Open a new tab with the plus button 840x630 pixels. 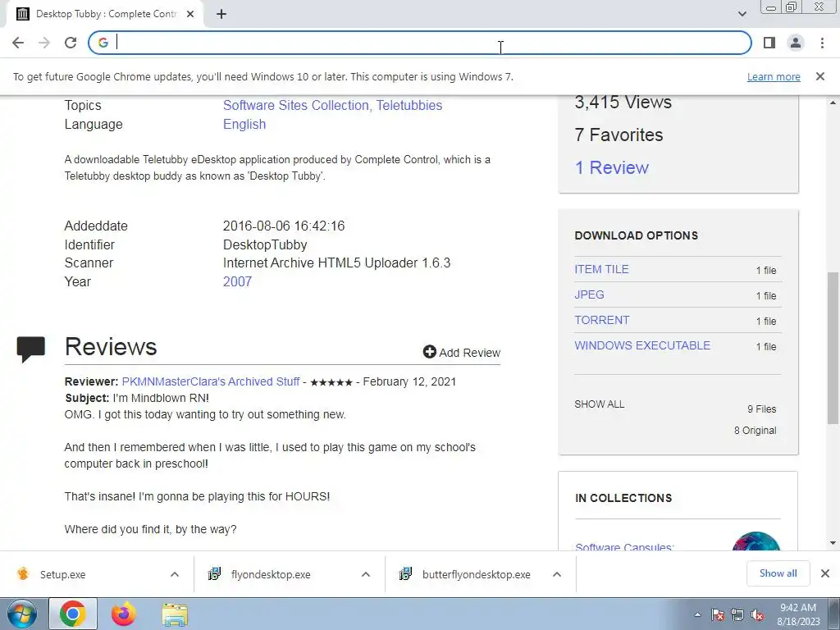221,14
